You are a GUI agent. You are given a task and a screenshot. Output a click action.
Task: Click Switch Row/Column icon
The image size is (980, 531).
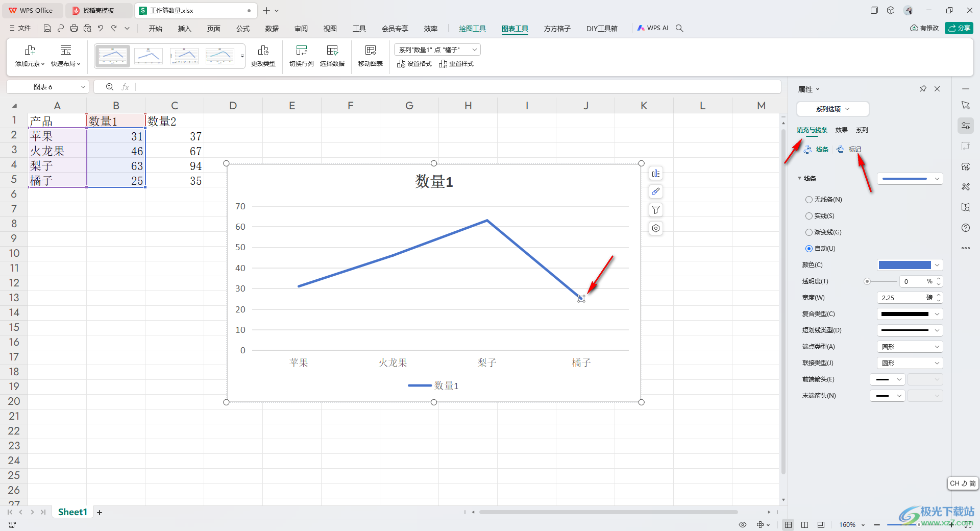[301, 50]
